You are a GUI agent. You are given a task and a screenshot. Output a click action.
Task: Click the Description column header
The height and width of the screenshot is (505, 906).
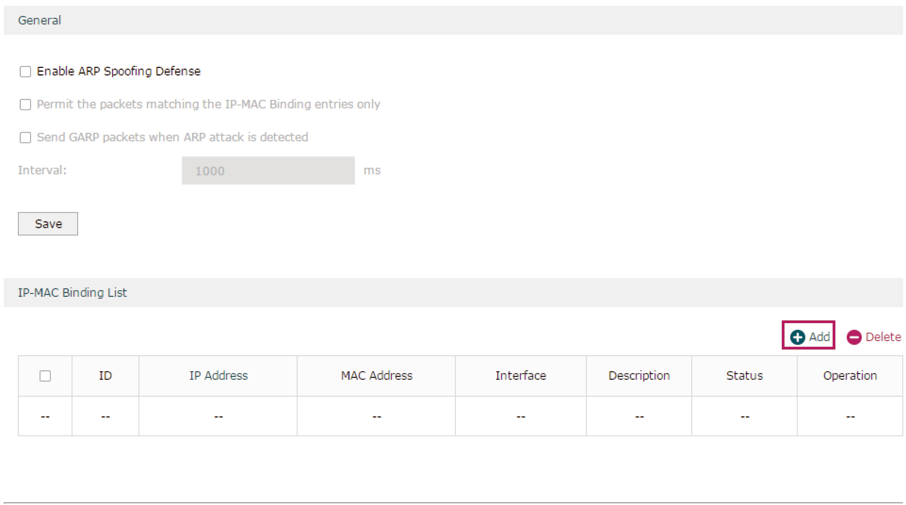[x=639, y=376]
